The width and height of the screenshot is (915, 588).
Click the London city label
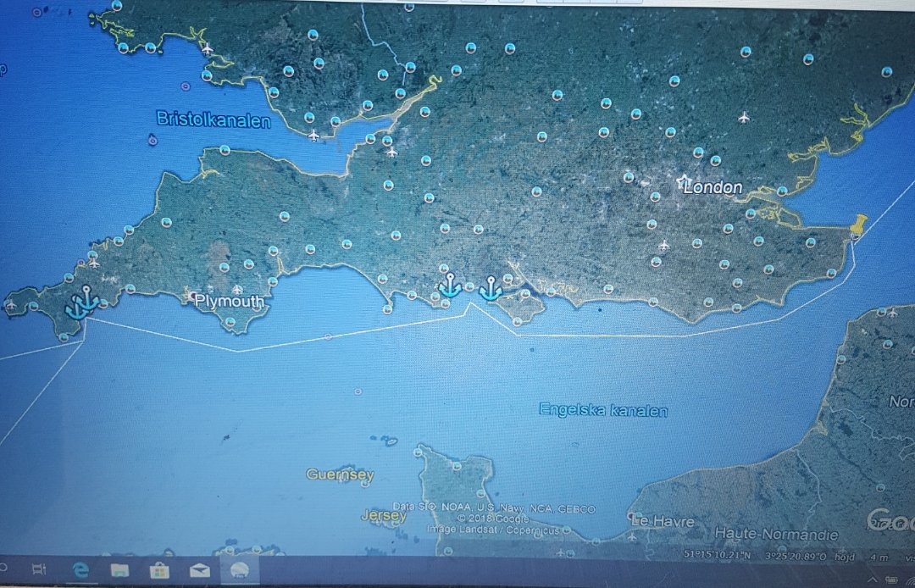click(x=713, y=187)
